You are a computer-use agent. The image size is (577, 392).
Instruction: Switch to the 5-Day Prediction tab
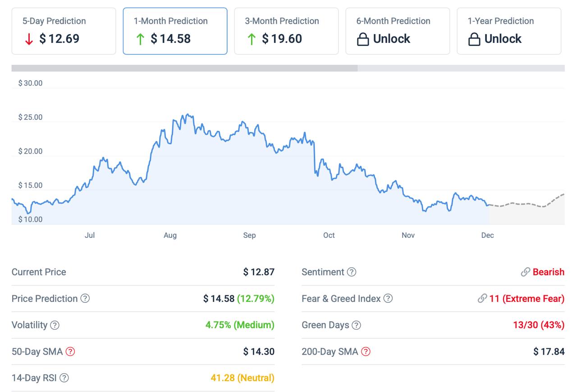(63, 30)
